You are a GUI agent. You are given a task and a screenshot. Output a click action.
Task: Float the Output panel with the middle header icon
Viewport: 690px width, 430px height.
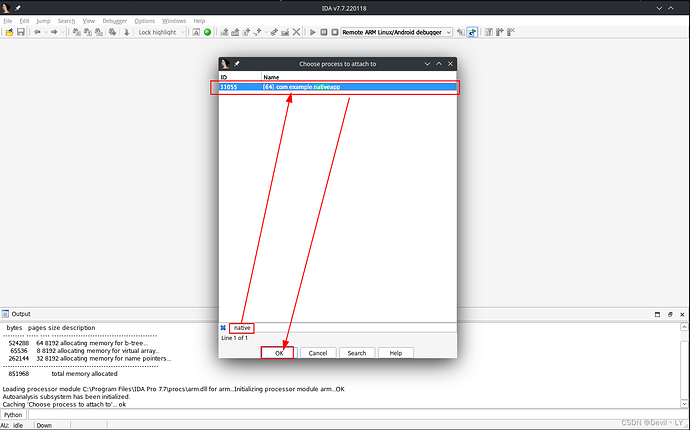(670, 314)
